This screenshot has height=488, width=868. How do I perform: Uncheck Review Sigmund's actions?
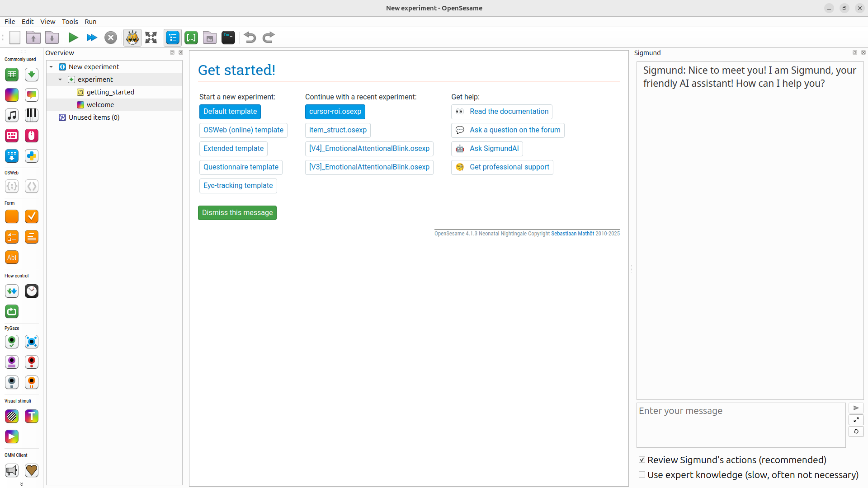pyautogui.click(x=642, y=459)
